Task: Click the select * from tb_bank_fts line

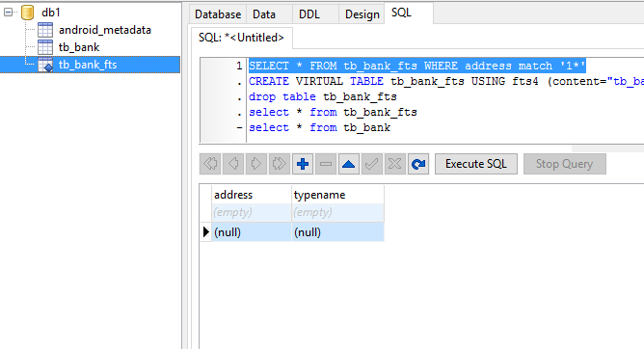Action: coord(333,112)
